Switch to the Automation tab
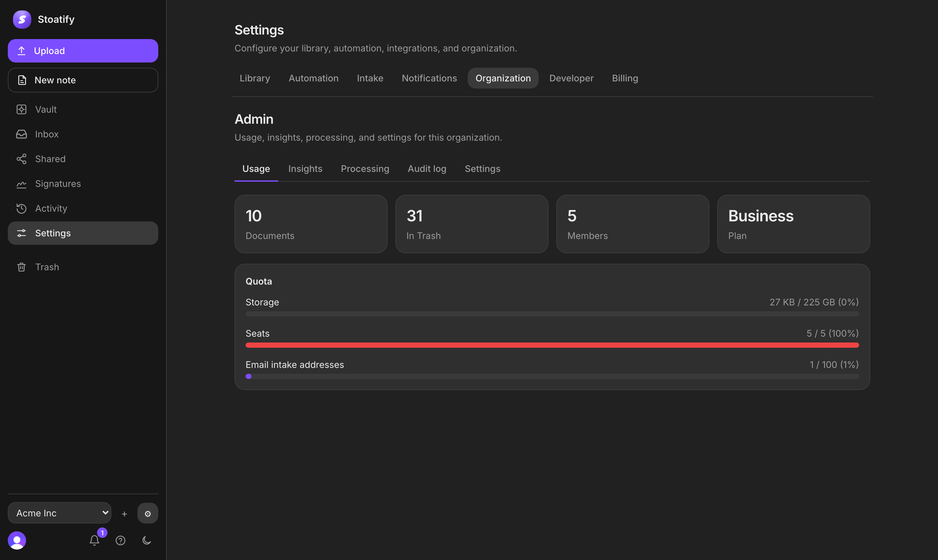Viewport: 938px width, 560px height. [313, 78]
